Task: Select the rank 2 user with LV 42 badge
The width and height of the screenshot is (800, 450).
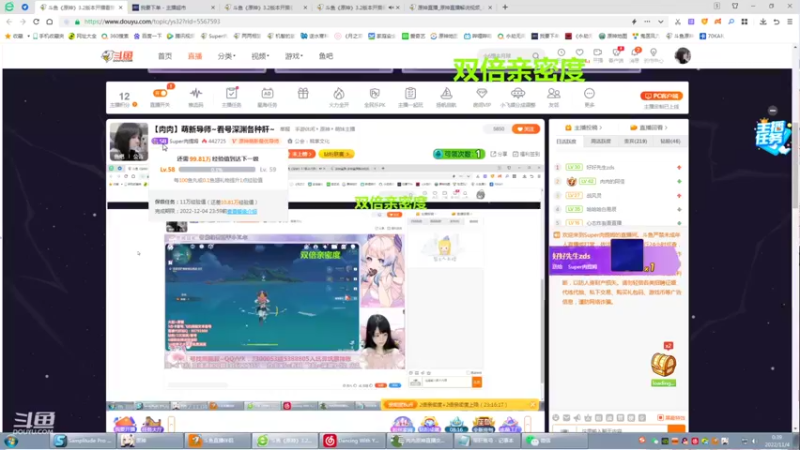Action: tap(618, 181)
